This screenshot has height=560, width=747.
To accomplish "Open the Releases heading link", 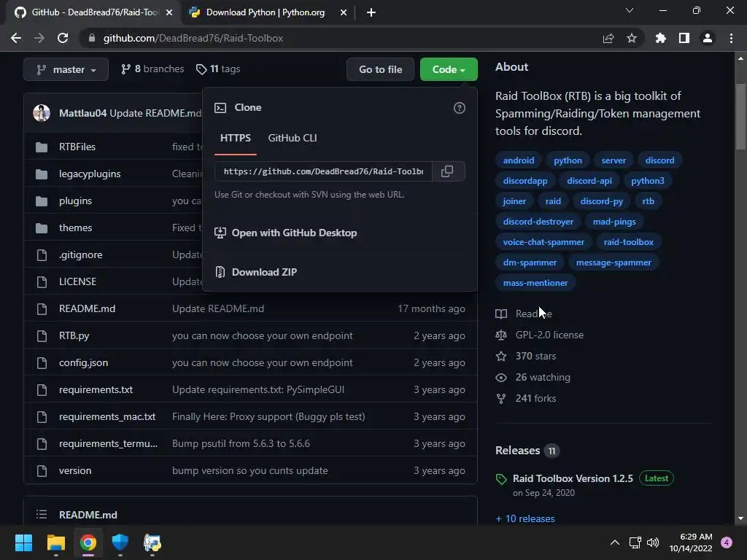I will [x=517, y=451].
